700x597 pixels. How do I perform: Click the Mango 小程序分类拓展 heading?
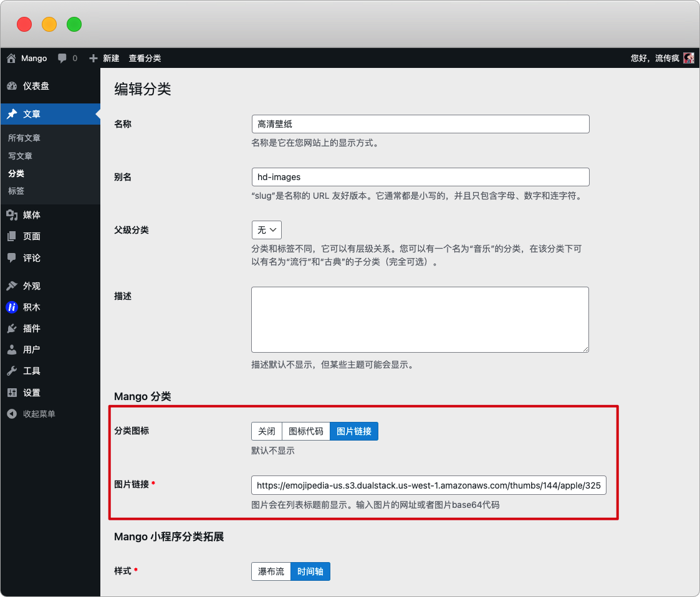tap(169, 537)
